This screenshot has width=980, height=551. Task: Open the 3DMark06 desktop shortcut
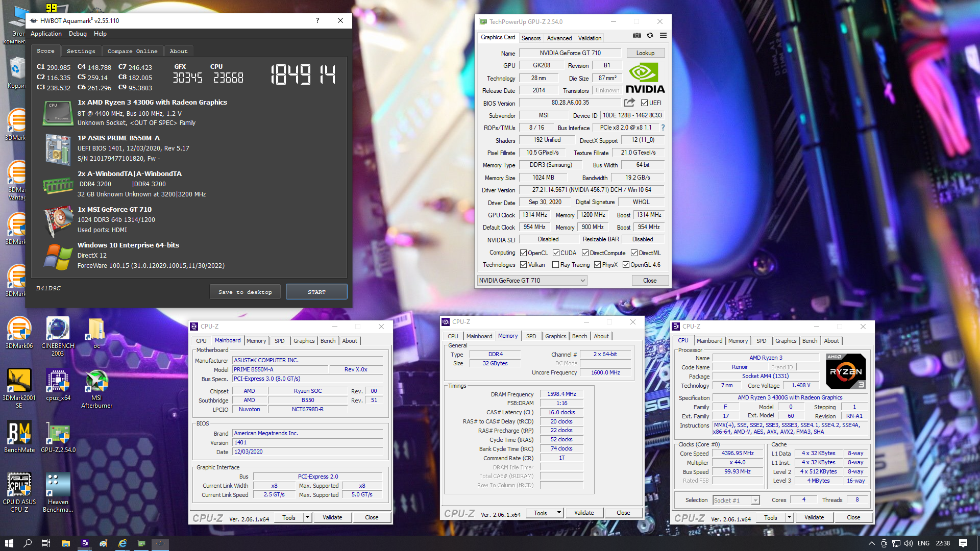point(19,333)
